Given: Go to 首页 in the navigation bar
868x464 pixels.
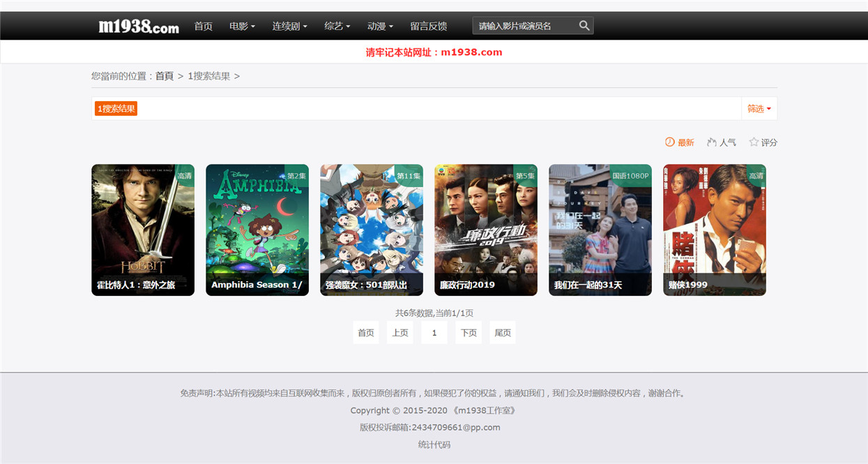Looking at the screenshot, I should [x=203, y=26].
